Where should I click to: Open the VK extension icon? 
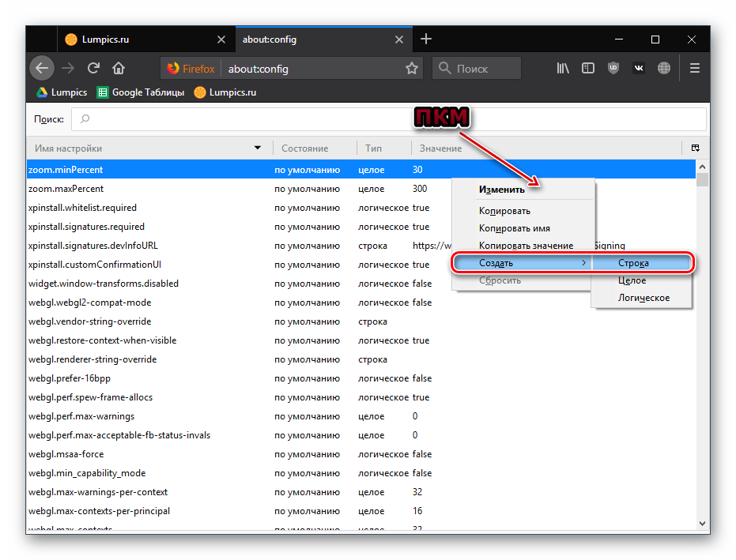639,68
